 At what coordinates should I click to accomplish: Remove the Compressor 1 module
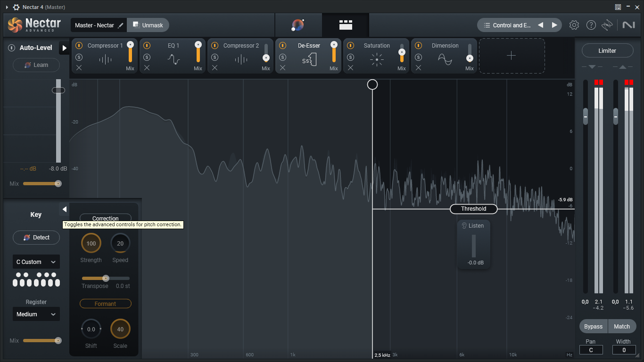coord(79,68)
